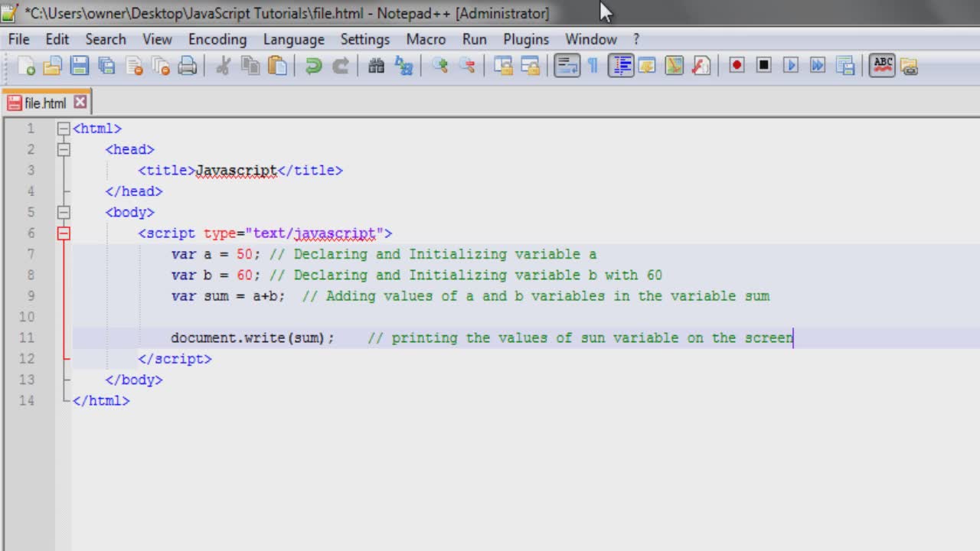This screenshot has height=551, width=980.
Task: Toggle Word Wrap toolbar button
Action: tap(567, 66)
